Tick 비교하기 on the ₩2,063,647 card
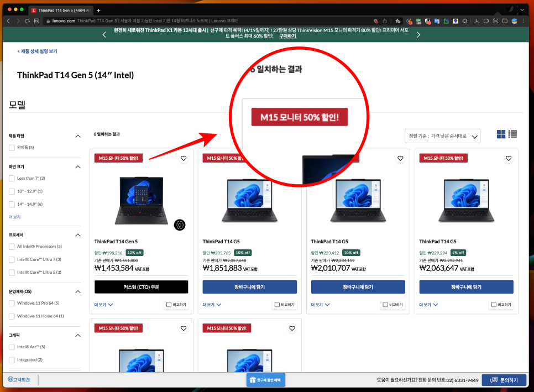Image resolution: width=534 pixels, height=392 pixels. (494, 305)
